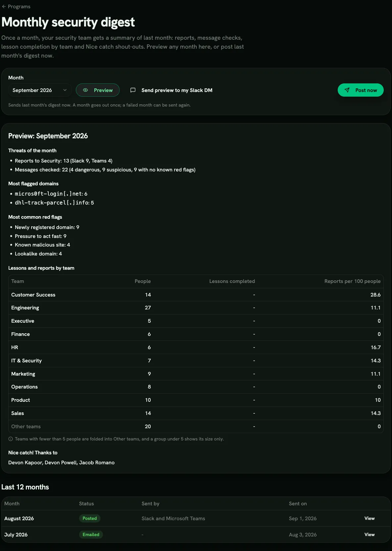Select the Engineering team row
Screen dimensions: 392x551
coord(196,308)
